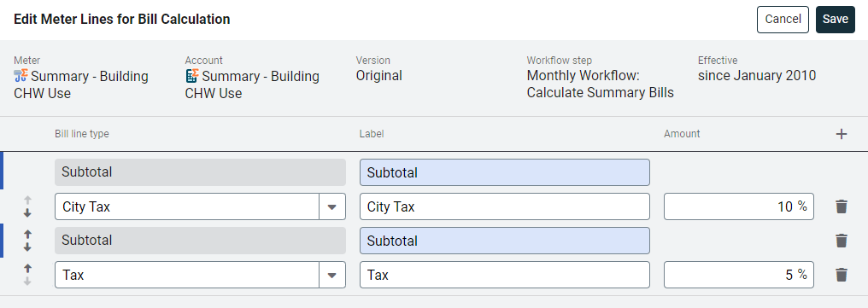Viewport: 868px width, 308px height.
Task: Move second Subtotal line up
Action: (x=27, y=235)
